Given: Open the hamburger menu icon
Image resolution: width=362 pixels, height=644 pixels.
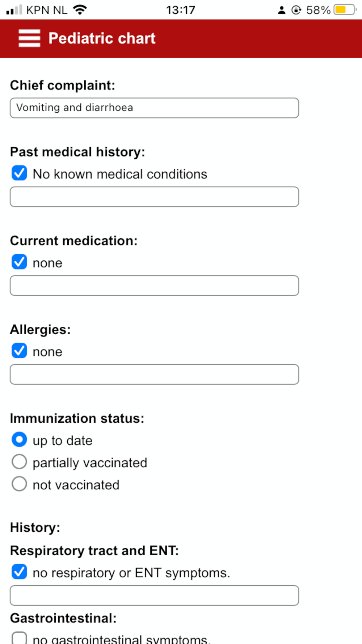Looking at the screenshot, I should [29, 38].
